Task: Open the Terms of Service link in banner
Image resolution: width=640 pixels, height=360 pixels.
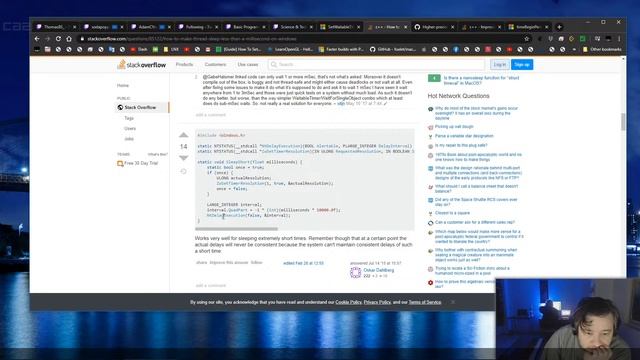Action: point(425,302)
